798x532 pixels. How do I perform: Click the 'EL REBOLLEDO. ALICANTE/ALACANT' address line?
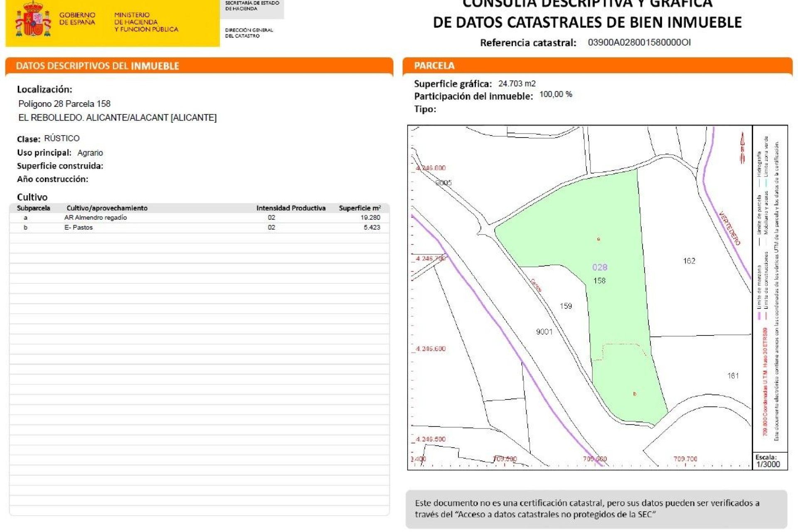(118, 118)
